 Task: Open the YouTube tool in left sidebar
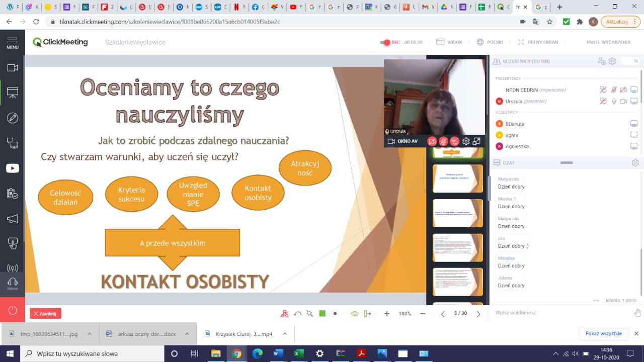[x=13, y=168]
